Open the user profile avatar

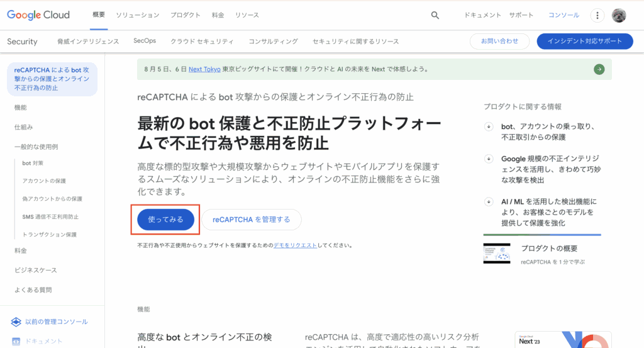[619, 15]
